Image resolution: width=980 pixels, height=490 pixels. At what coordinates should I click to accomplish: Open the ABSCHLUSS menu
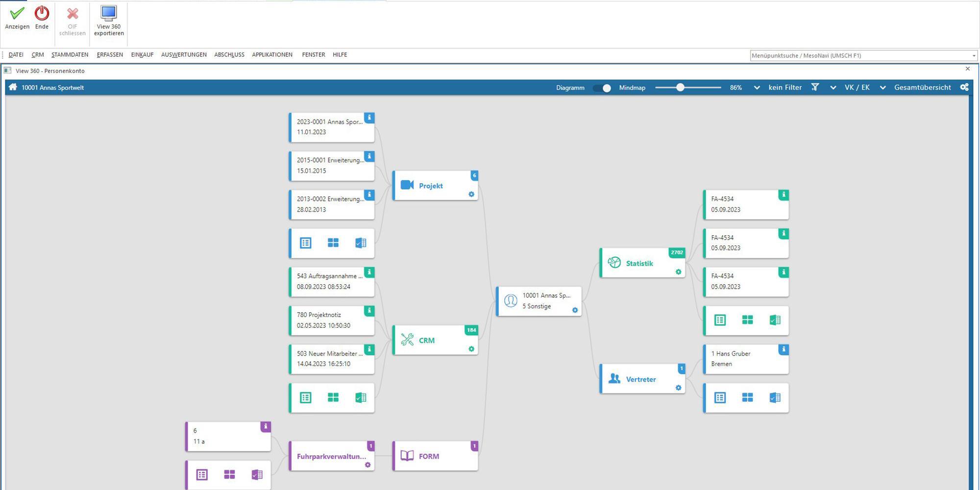click(229, 55)
